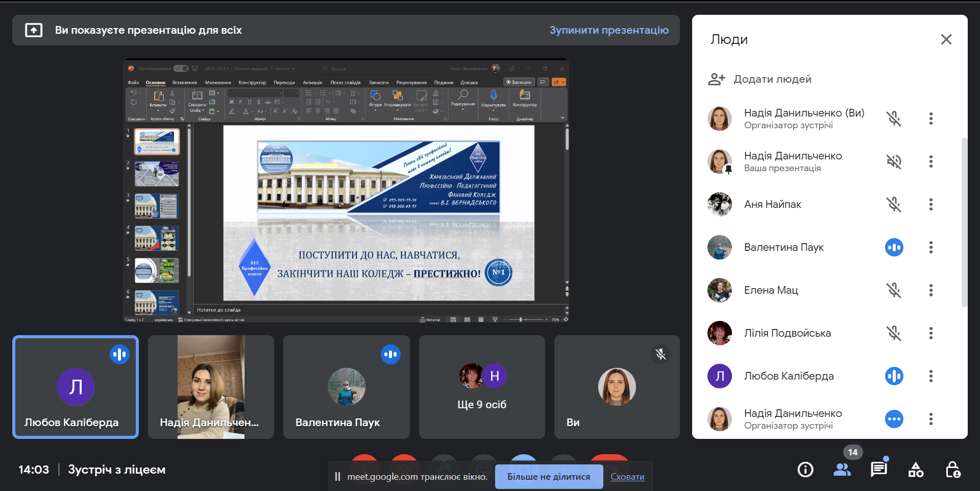Open the Анімація ribbon tab

coord(312,82)
